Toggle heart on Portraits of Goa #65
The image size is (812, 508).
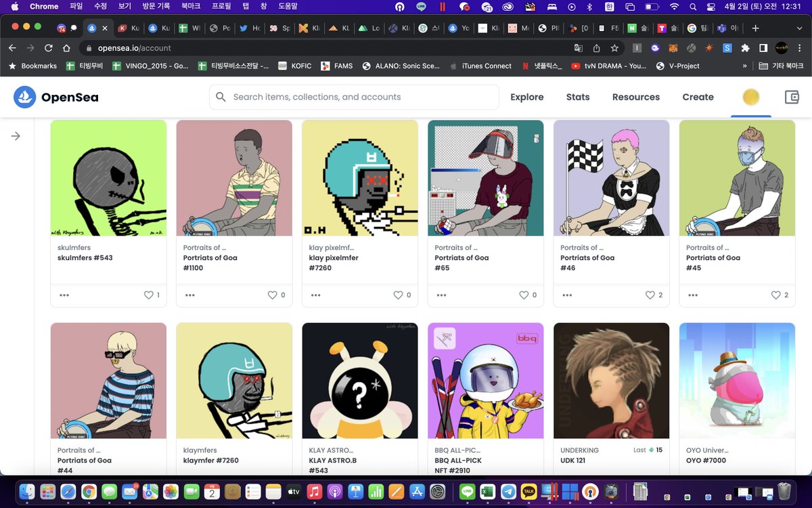point(524,295)
